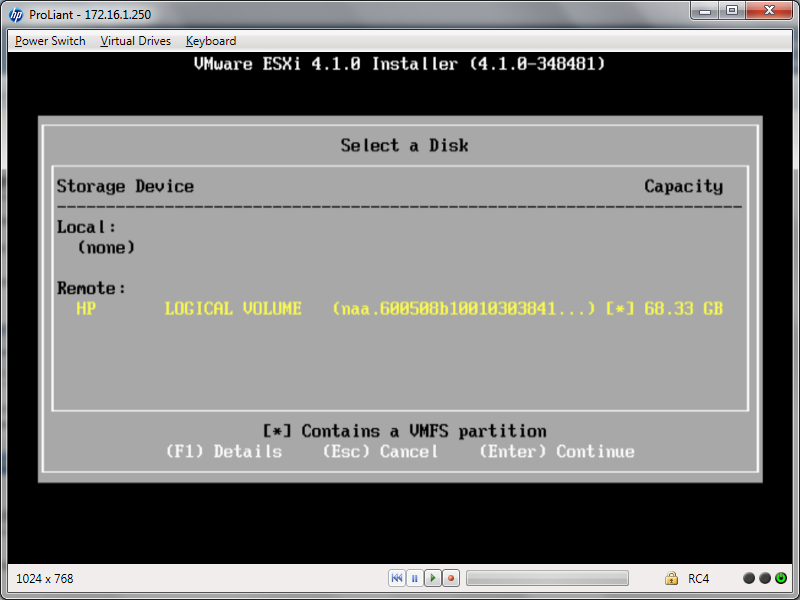Select the HP LOGICAL VOLUME disk row
This screenshot has height=600, width=800.
[399, 309]
